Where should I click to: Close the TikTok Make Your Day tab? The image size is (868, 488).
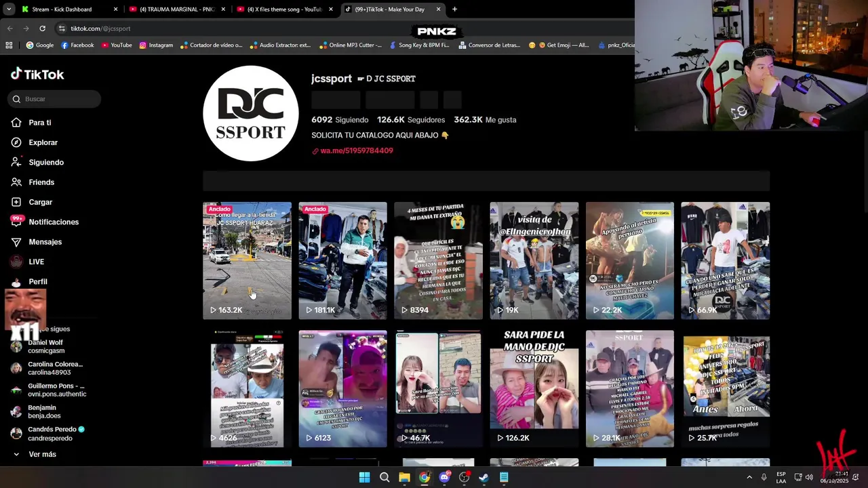coord(438,9)
